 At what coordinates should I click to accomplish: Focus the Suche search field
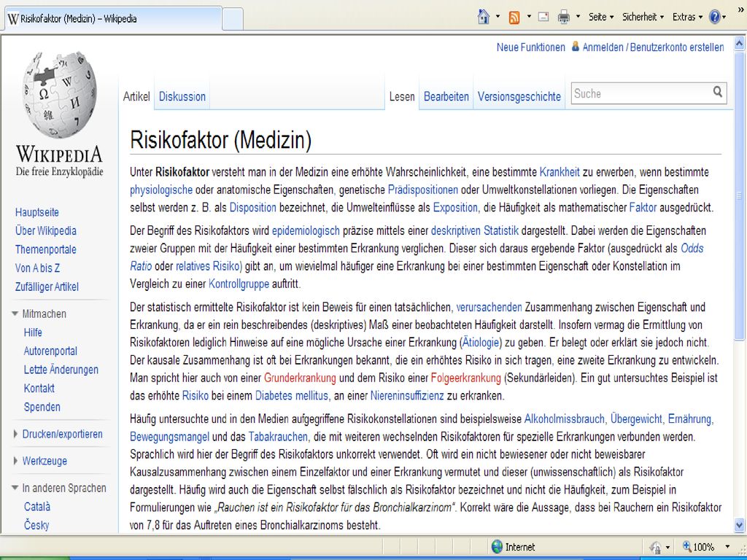point(640,93)
